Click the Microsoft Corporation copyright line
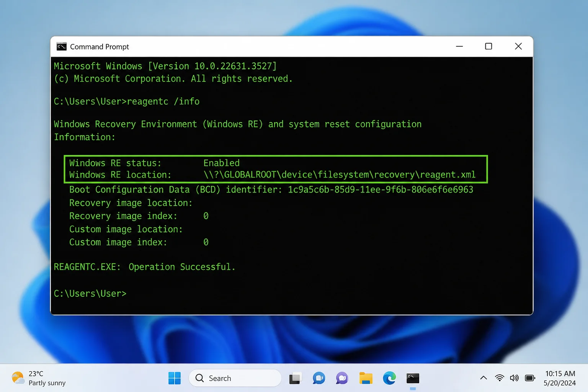This screenshot has width=588, height=392. point(173,79)
